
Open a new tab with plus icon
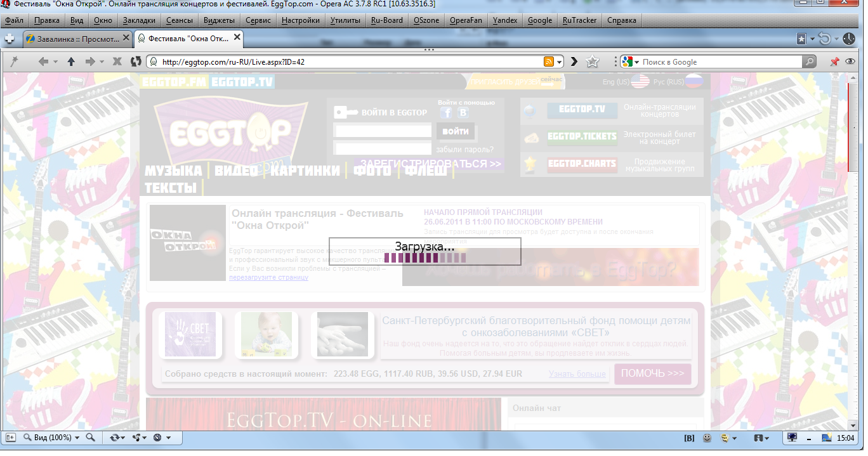click(10, 39)
